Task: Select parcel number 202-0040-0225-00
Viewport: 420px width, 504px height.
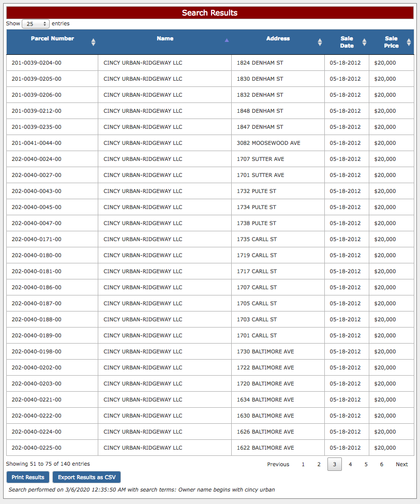Action: [x=37, y=448]
